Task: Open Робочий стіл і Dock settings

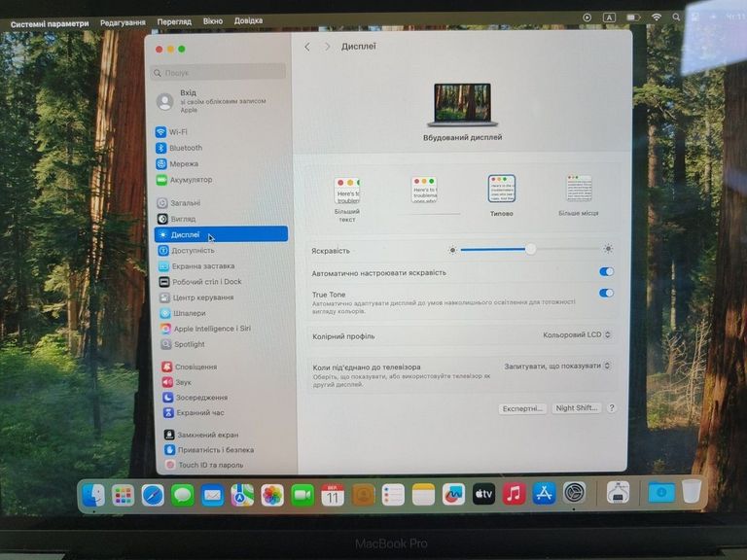Action: pyautogui.click(x=200, y=282)
